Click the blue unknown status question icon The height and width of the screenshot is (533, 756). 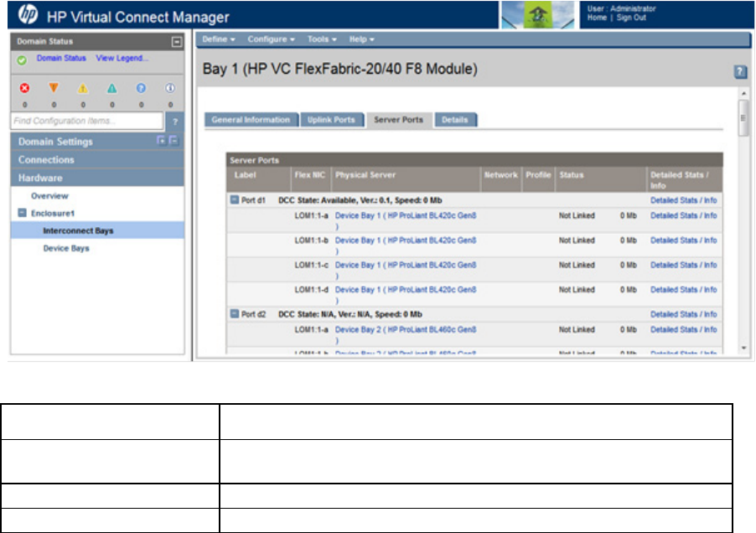pos(141,88)
